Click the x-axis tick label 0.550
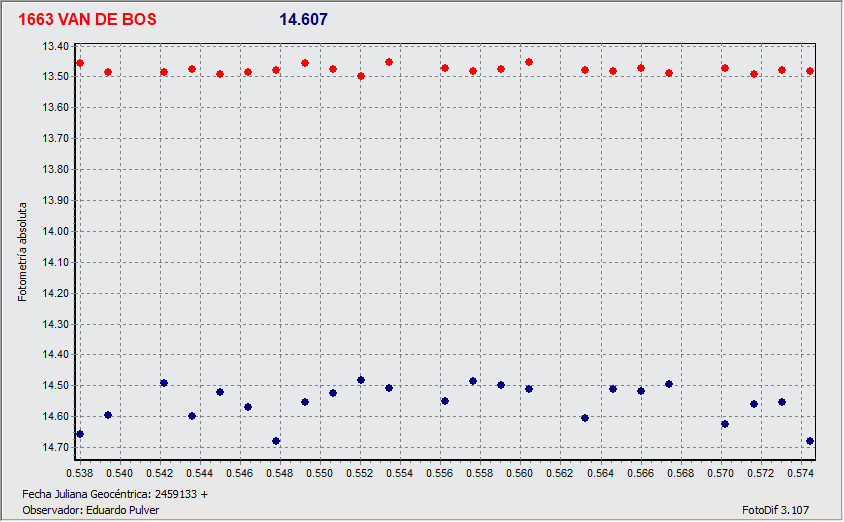 pos(320,473)
